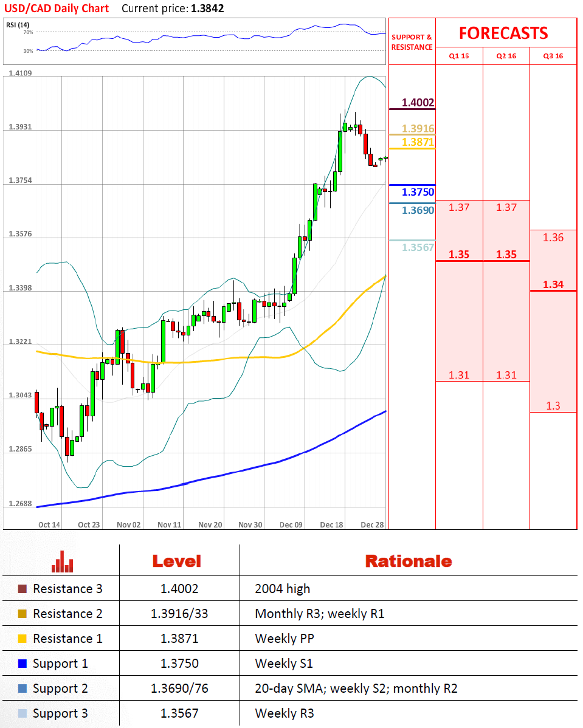Click the Monthly R3; weekly R1 rationale
The width and height of the screenshot is (583, 728).
(320, 614)
